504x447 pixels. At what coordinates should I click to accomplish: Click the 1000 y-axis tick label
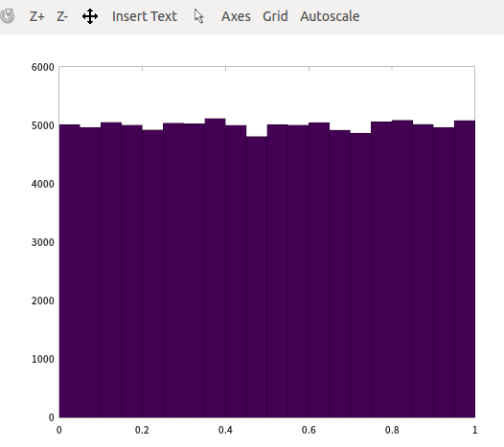(x=43, y=359)
